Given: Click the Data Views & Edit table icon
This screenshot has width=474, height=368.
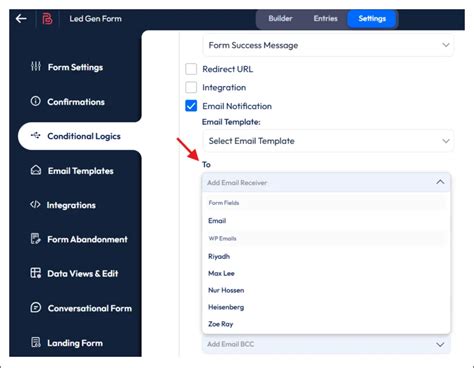Looking at the screenshot, I should (36, 273).
